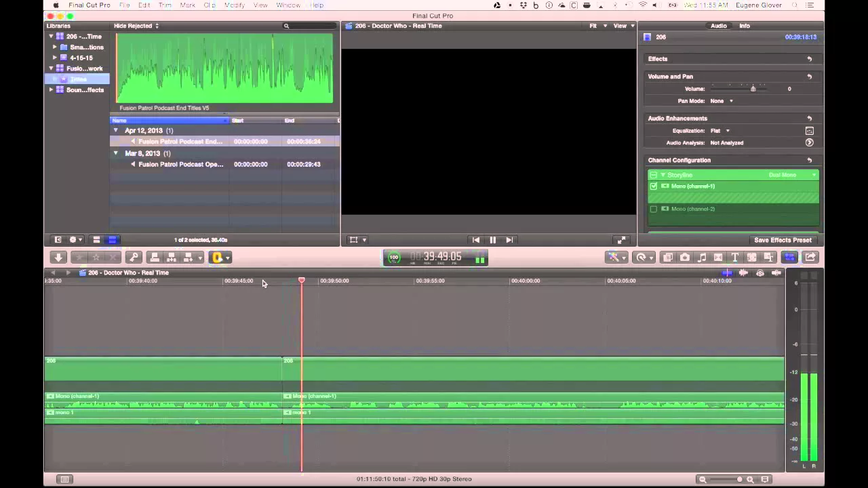
Task: Collapse the Mar 8, 2013 group
Action: (115, 153)
